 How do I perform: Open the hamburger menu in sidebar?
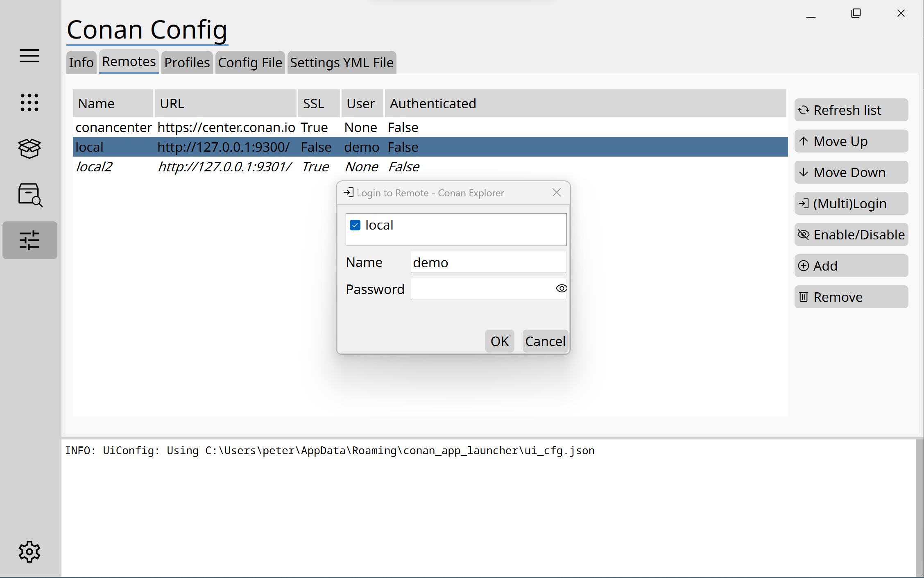coord(29,56)
